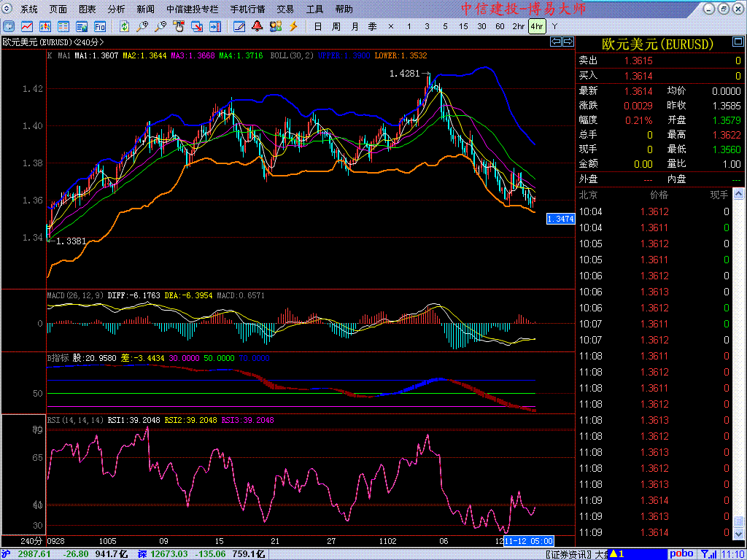This screenshot has width=747, height=560.
Task: Click the lightning bolt quick trade icon
Action: pos(293,26)
